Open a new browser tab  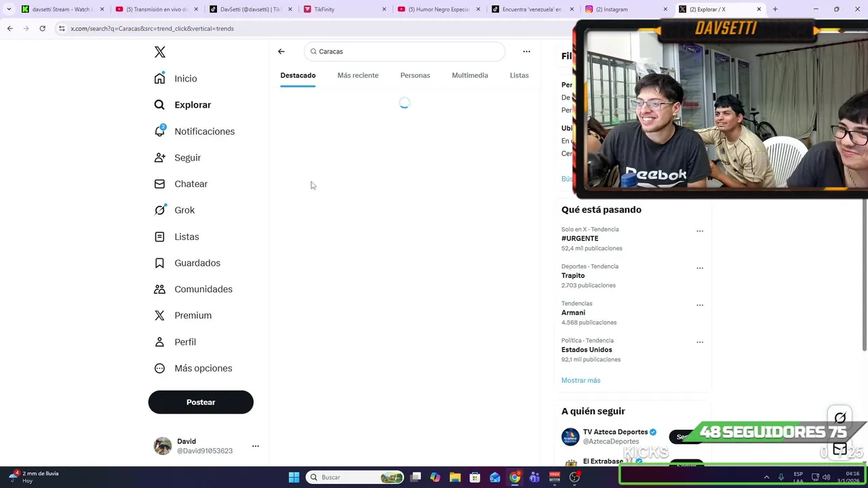[x=775, y=9]
